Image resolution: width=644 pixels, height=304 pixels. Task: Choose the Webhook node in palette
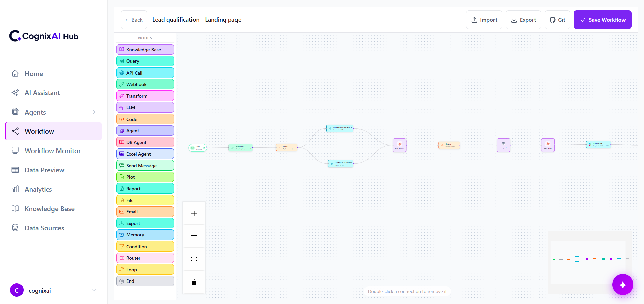145,84
